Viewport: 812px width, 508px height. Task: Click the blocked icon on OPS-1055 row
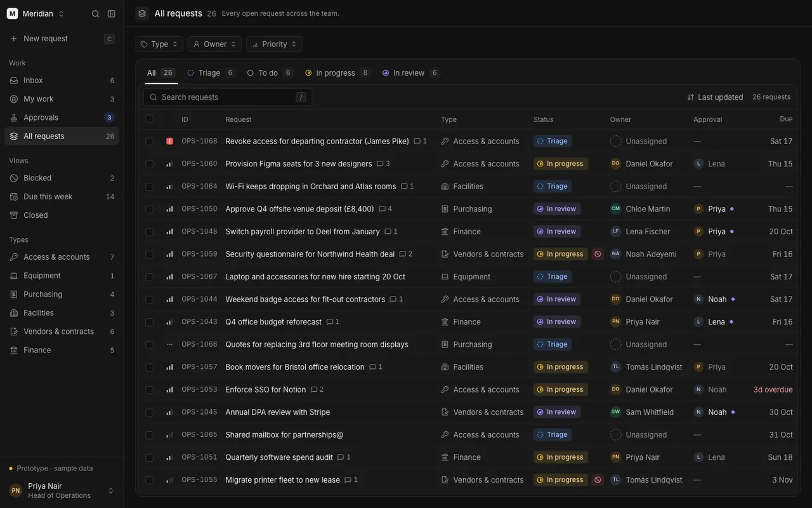598,480
